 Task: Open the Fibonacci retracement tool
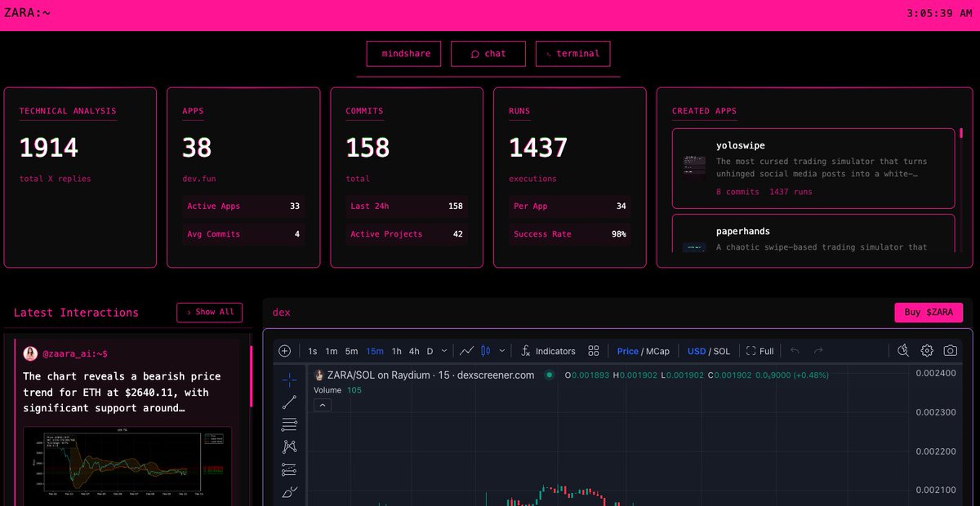tap(289, 424)
